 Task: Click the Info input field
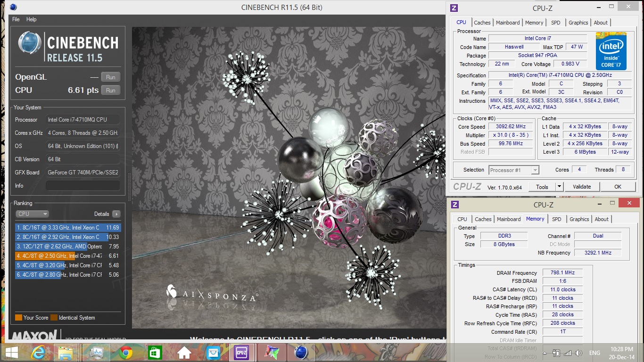pyautogui.click(x=83, y=186)
